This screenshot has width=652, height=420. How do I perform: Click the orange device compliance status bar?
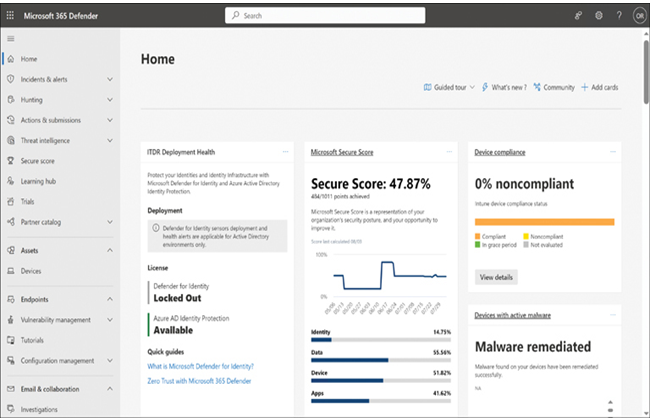[x=545, y=222]
